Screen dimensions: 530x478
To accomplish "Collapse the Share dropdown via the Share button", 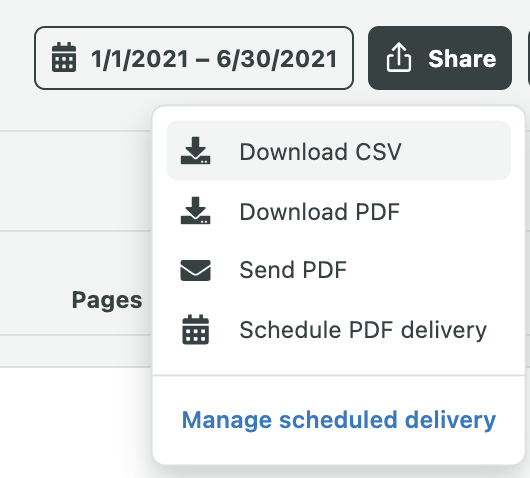I will point(440,58).
